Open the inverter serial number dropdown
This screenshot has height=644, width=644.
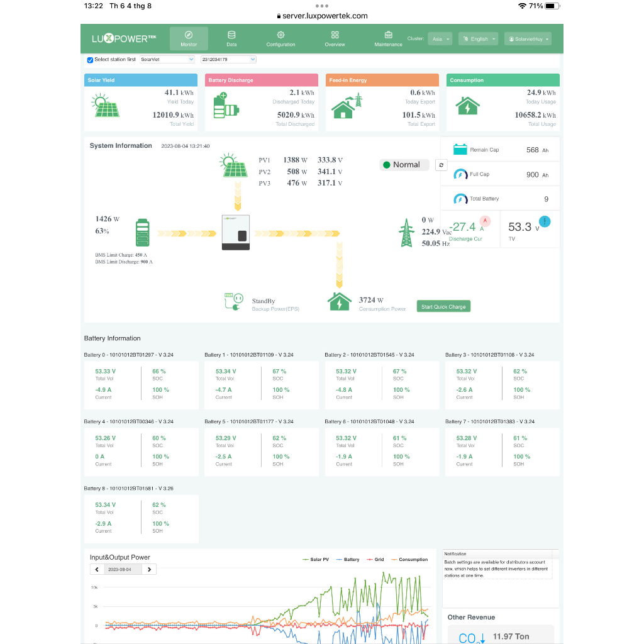click(228, 60)
